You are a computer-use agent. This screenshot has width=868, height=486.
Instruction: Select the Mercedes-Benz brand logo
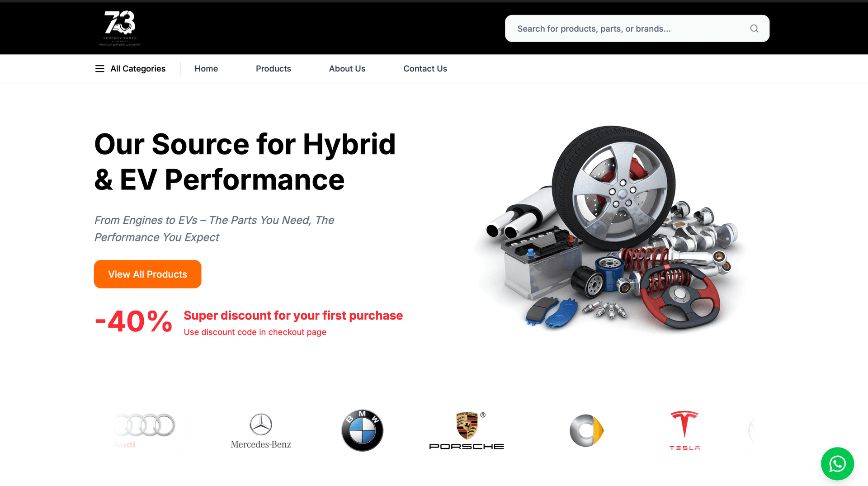[x=261, y=431]
